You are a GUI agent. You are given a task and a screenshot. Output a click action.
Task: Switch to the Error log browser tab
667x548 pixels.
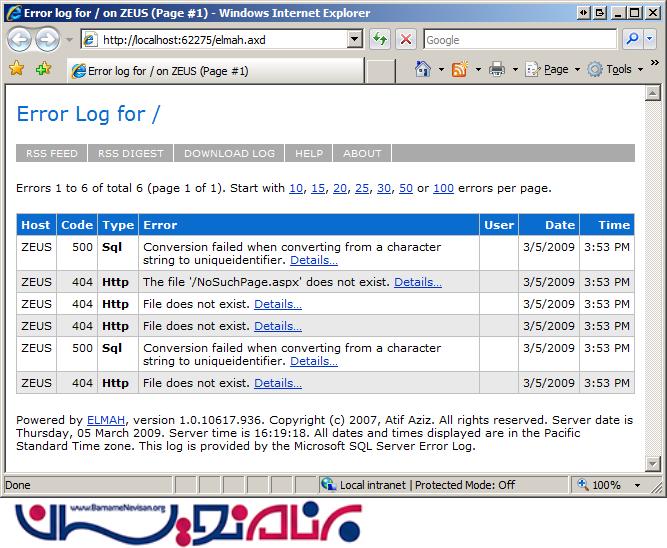(x=167, y=71)
